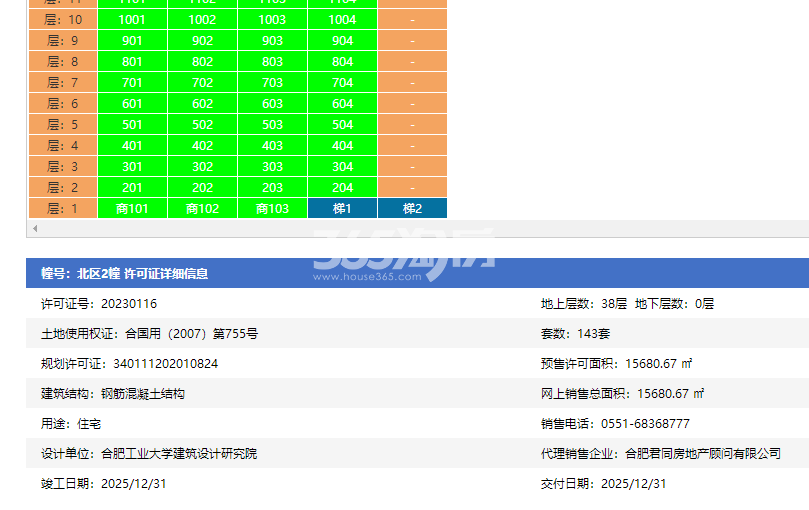Click the 套数：143套 text
Image resolution: width=809 pixels, height=510 pixels.
[575, 333]
